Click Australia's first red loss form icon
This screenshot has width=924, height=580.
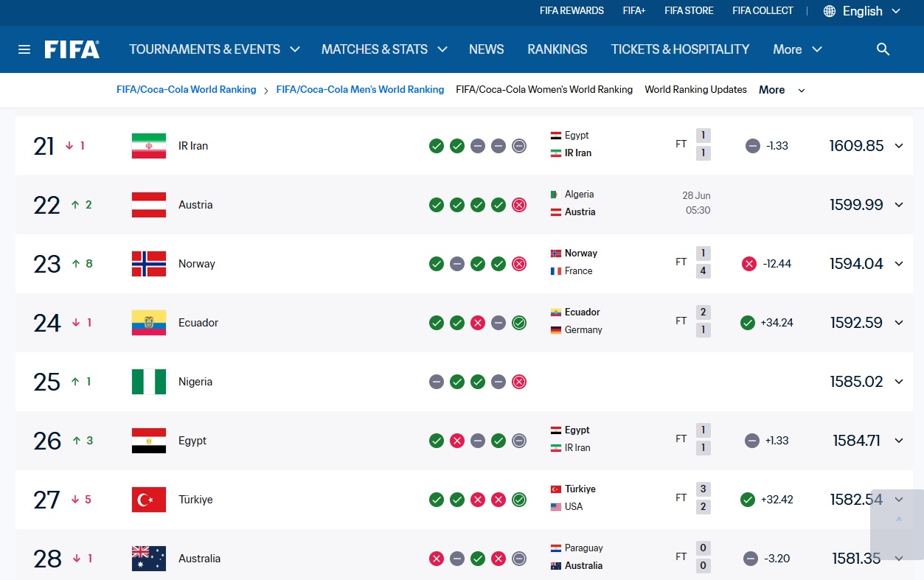pyautogui.click(x=437, y=559)
